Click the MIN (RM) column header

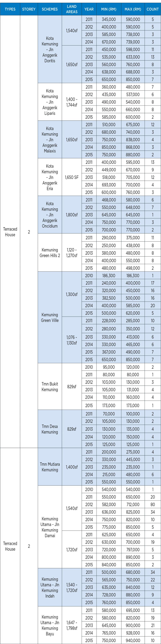109,9
